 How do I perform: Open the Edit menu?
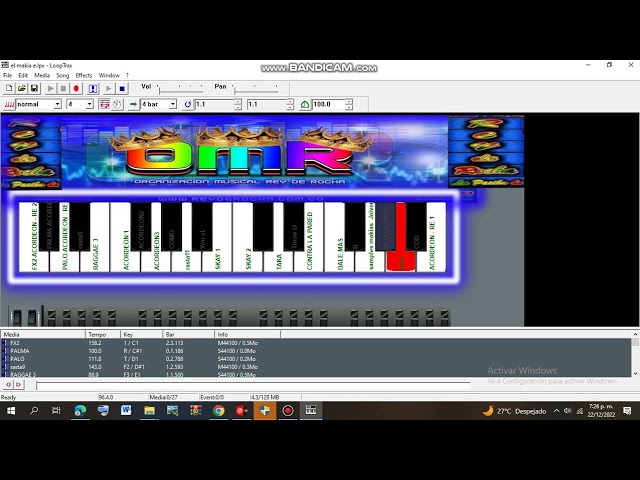click(23, 76)
